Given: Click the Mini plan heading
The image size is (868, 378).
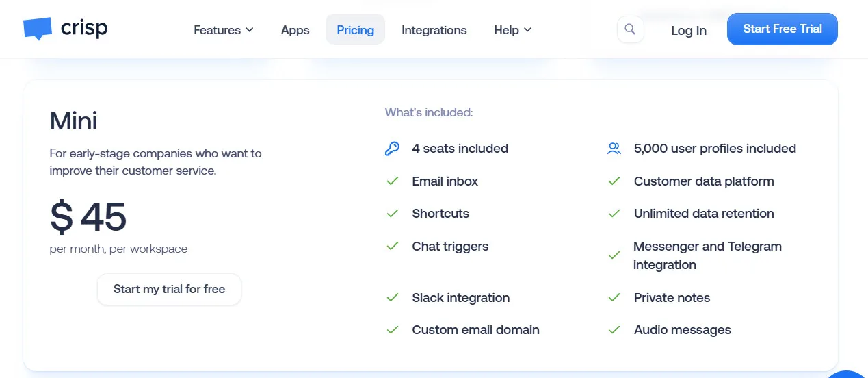Looking at the screenshot, I should pos(74,121).
